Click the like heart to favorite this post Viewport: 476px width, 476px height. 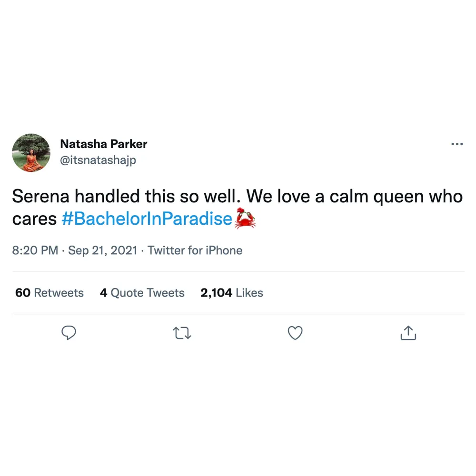[x=295, y=333]
